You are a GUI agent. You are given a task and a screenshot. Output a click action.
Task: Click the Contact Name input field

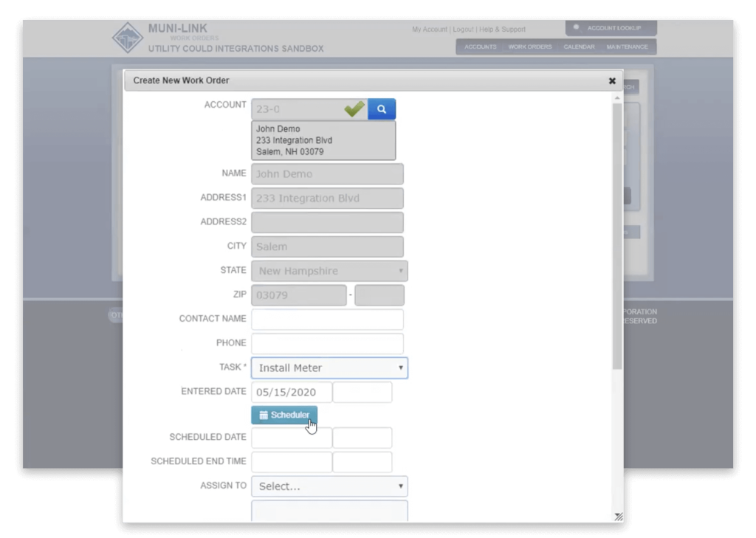(x=327, y=319)
